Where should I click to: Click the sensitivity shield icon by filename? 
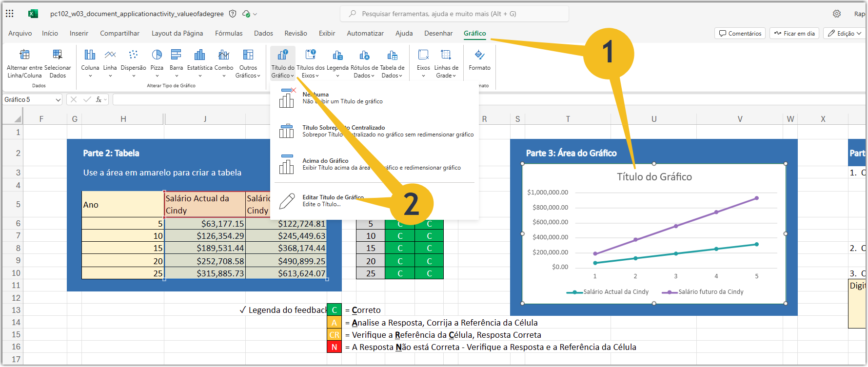pyautogui.click(x=233, y=14)
